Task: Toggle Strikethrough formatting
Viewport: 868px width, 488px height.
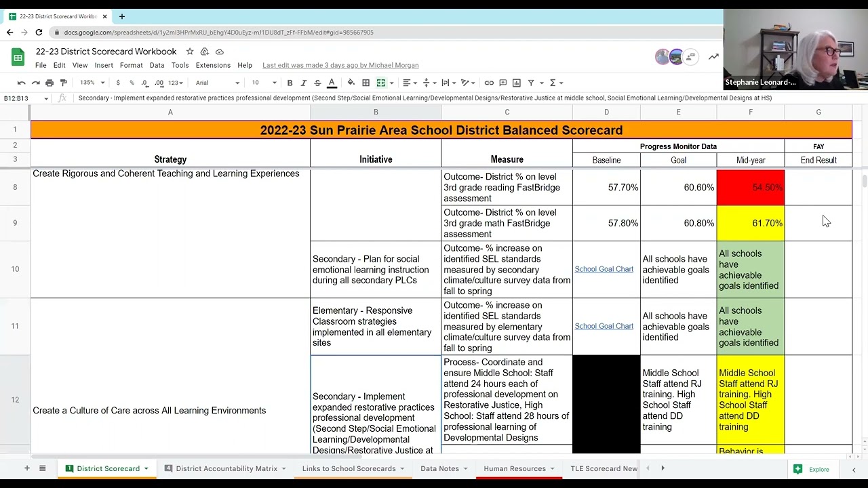Action: pos(317,83)
